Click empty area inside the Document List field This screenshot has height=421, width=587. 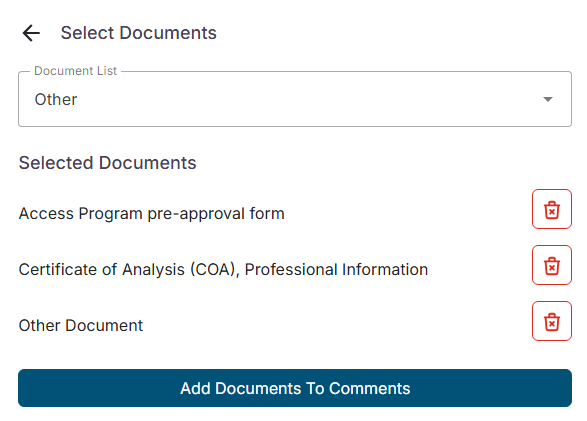(x=299, y=99)
